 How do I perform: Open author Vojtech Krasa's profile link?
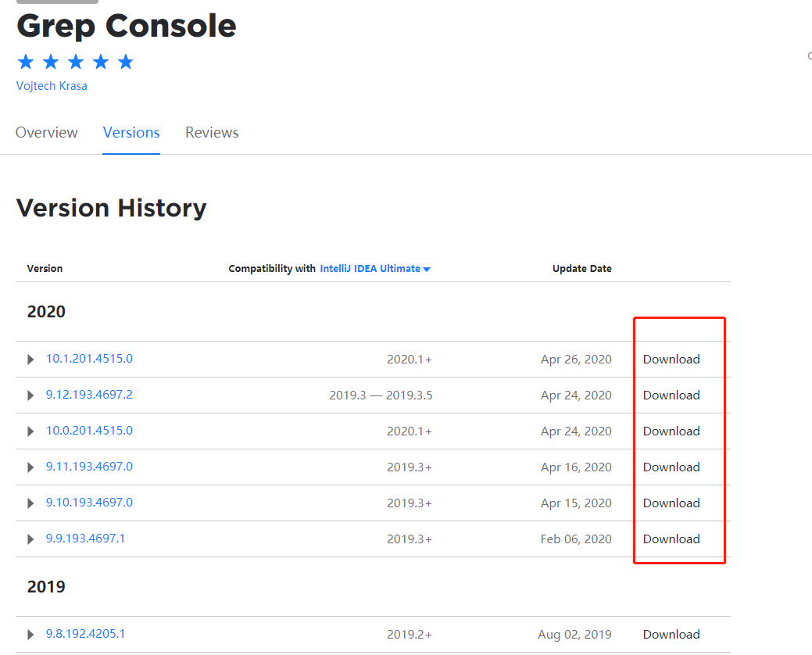tap(52, 86)
